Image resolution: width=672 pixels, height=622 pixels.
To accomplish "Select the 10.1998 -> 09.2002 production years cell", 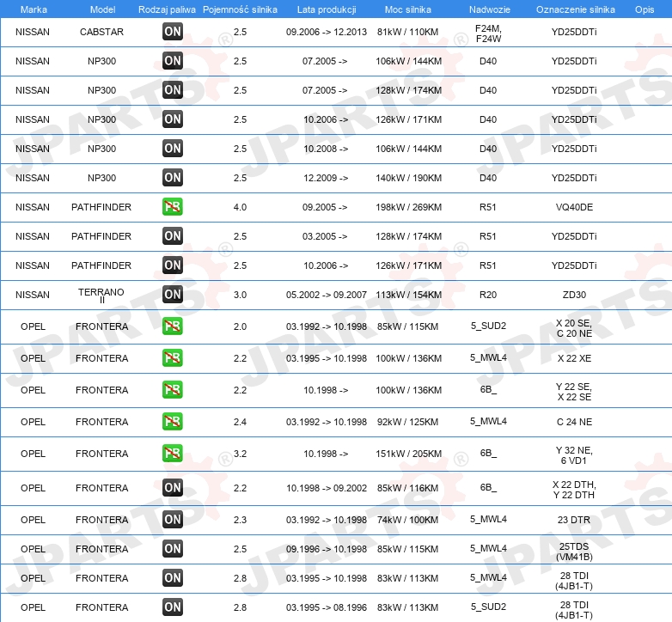I will tap(327, 488).
